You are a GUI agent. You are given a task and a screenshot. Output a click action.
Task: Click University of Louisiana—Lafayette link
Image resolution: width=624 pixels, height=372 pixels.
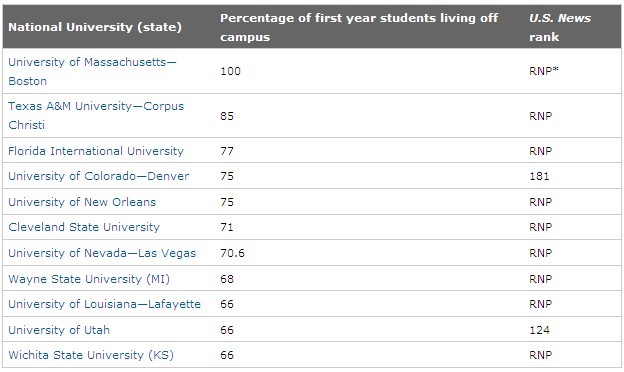coord(105,304)
